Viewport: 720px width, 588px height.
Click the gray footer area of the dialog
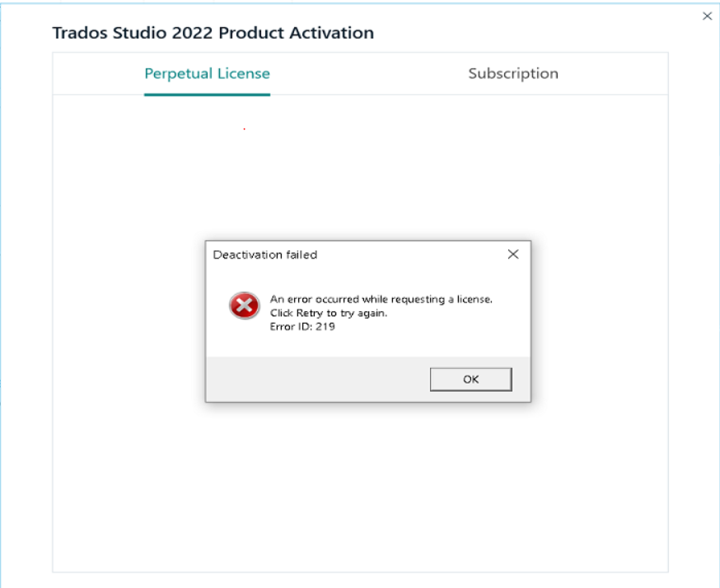pyautogui.click(x=313, y=379)
